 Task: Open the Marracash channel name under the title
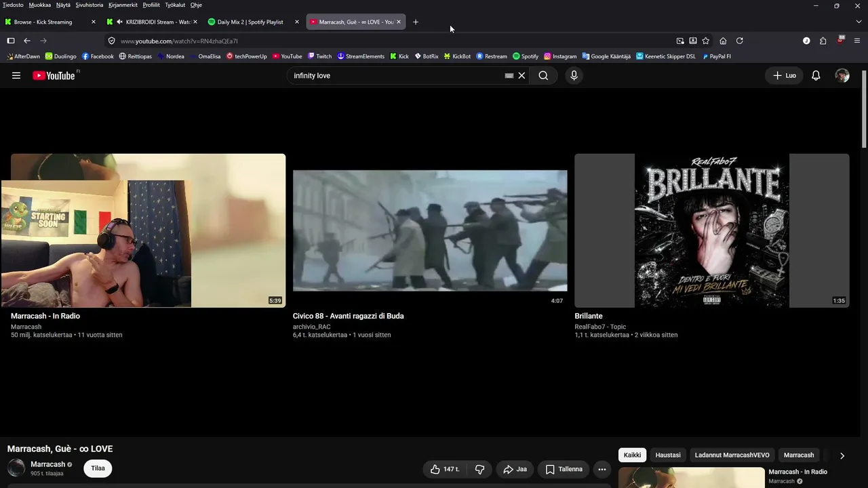47,464
